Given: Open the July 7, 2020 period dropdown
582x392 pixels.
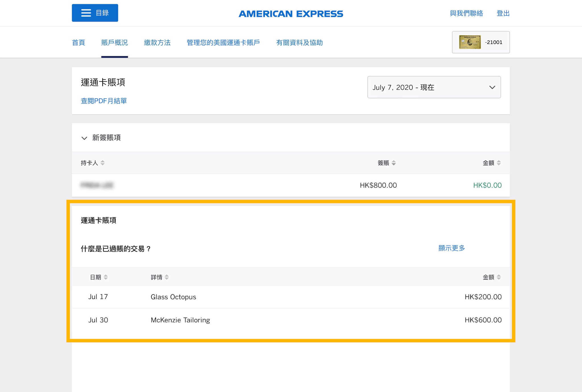Looking at the screenshot, I should 434,87.
